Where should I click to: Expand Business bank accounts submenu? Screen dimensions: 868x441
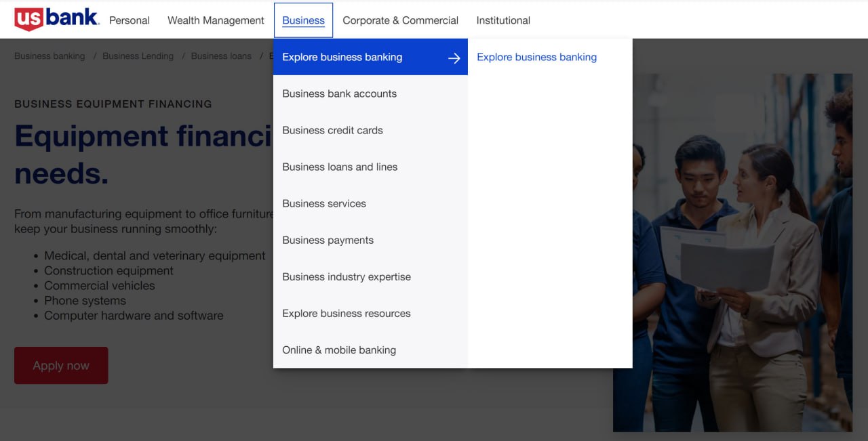click(x=370, y=93)
